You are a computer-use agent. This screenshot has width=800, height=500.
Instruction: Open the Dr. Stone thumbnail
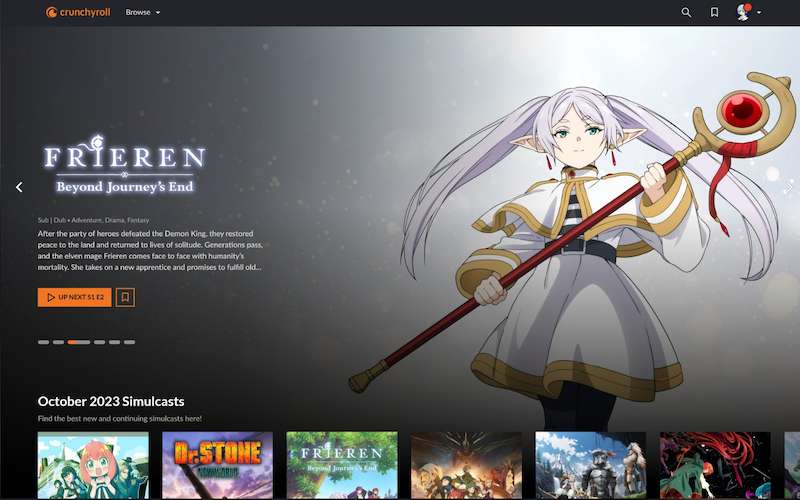[217, 465]
